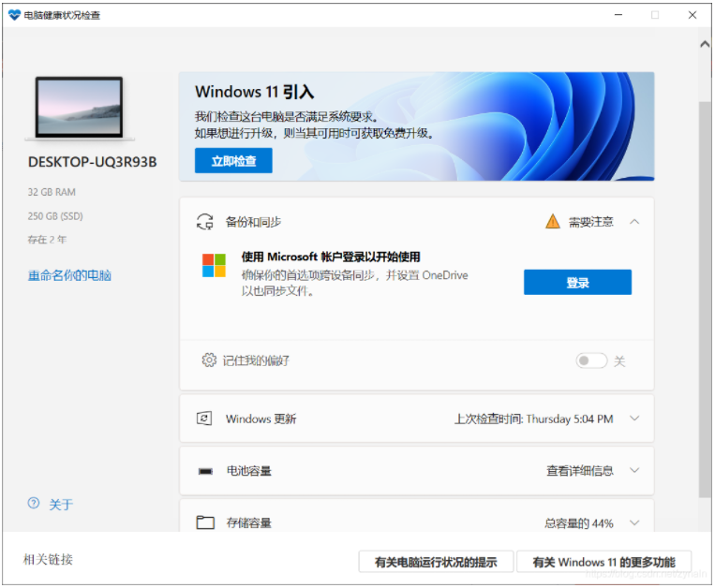
Task: Click the backup and sync icon
Action: click(204, 222)
